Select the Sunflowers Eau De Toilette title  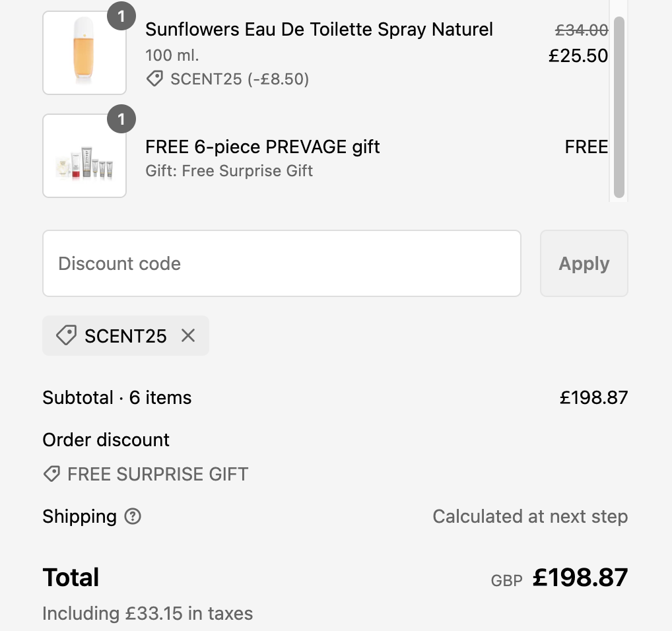(x=319, y=30)
